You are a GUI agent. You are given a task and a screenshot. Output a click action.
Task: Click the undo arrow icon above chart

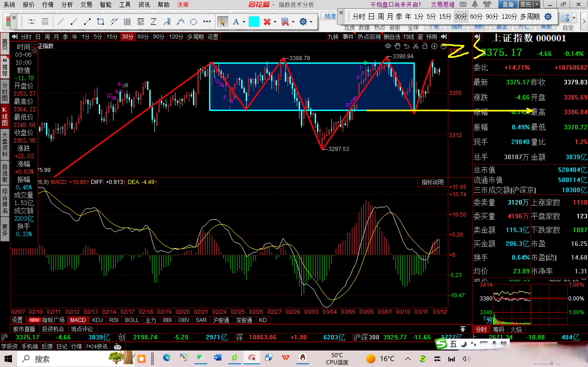coord(407,46)
